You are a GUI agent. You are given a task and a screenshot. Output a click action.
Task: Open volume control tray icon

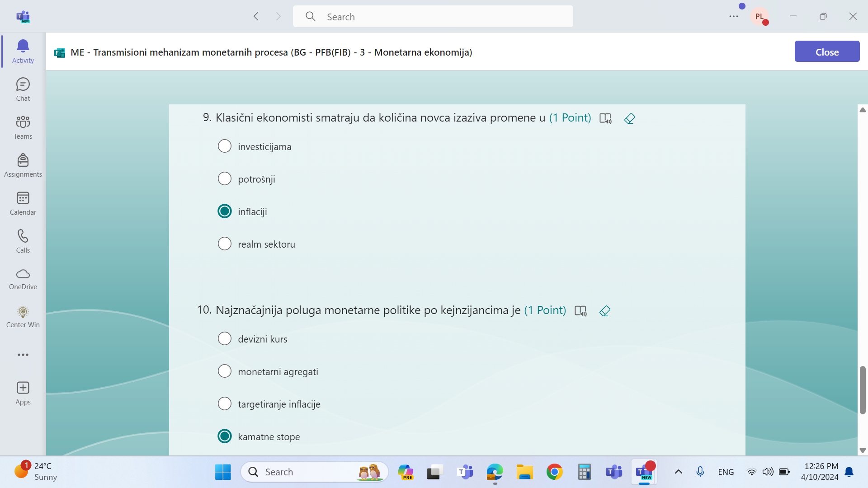[x=768, y=472]
